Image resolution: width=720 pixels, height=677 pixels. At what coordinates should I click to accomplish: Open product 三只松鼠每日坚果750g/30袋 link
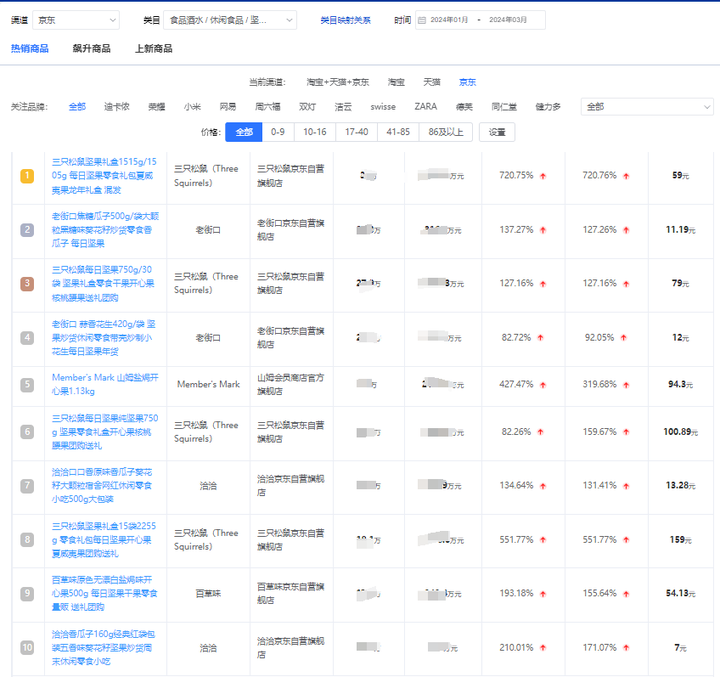pos(103,283)
